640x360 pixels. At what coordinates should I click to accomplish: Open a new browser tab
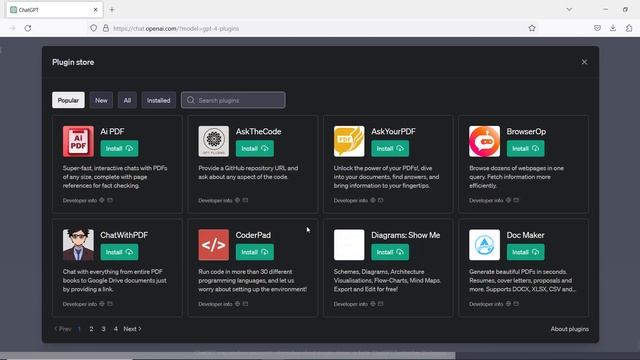coord(112,9)
